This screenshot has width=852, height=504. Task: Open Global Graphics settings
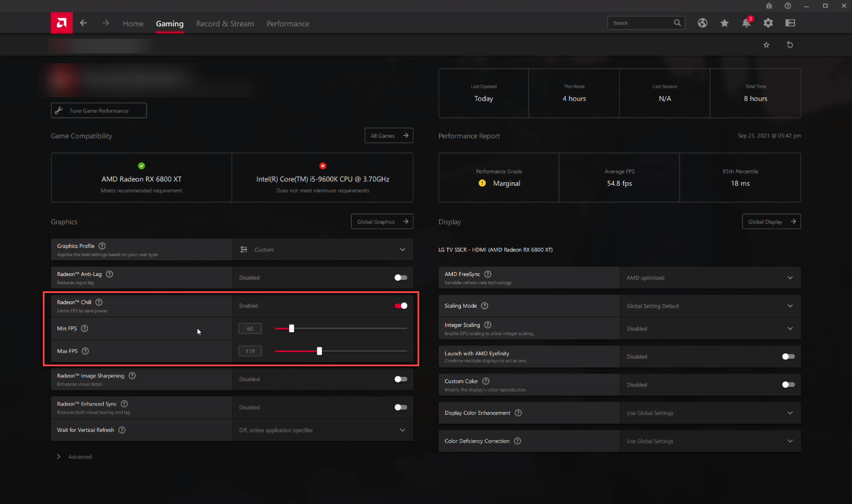coord(382,222)
